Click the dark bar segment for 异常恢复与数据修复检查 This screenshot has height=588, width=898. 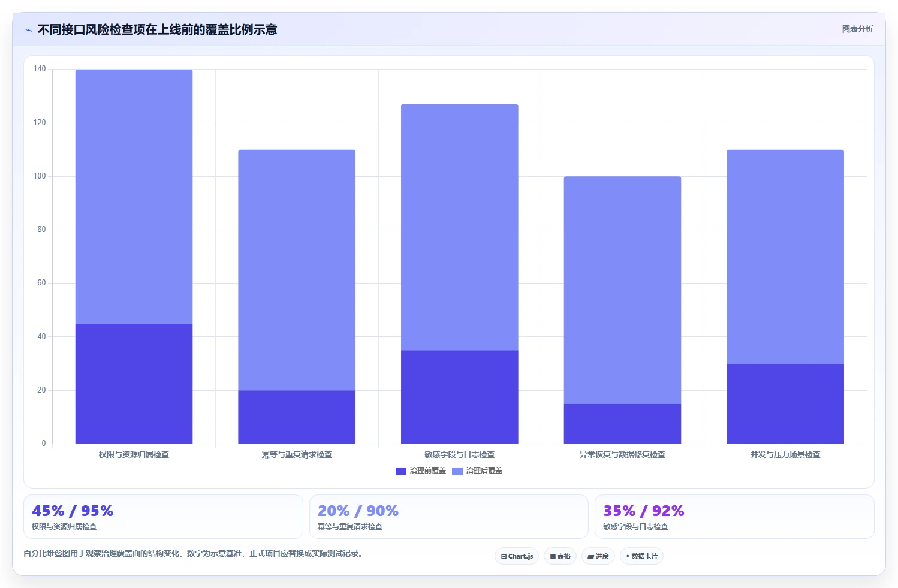[622, 424]
